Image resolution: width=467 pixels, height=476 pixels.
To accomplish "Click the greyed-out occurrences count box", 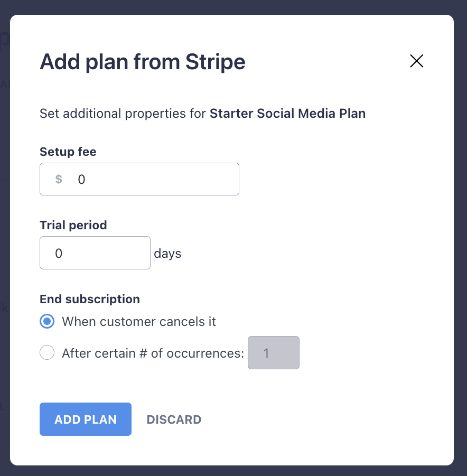I will (273, 353).
